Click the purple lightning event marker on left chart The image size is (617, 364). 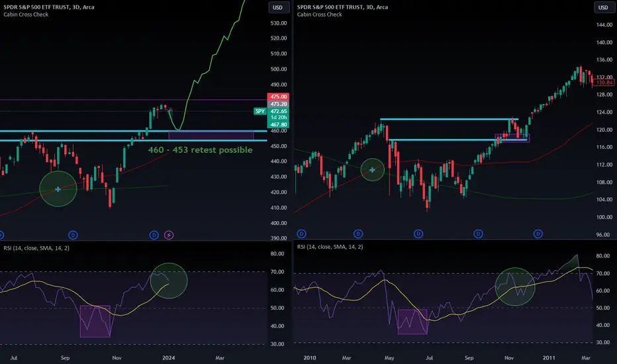(169, 236)
